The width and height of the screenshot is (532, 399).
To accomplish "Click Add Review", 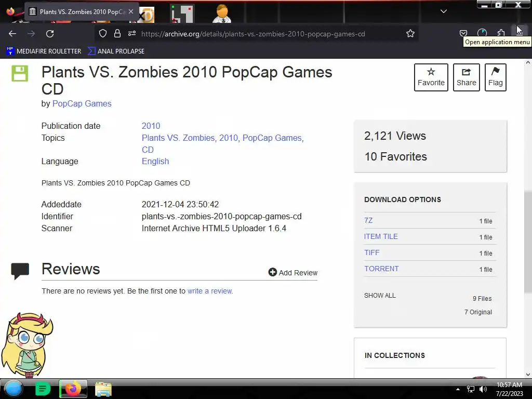I will click(293, 272).
